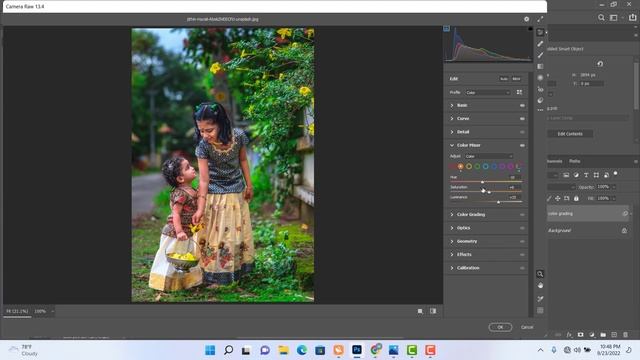
Task: Toggle Camera Raw full screen mode
Action: tap(540, 19)
